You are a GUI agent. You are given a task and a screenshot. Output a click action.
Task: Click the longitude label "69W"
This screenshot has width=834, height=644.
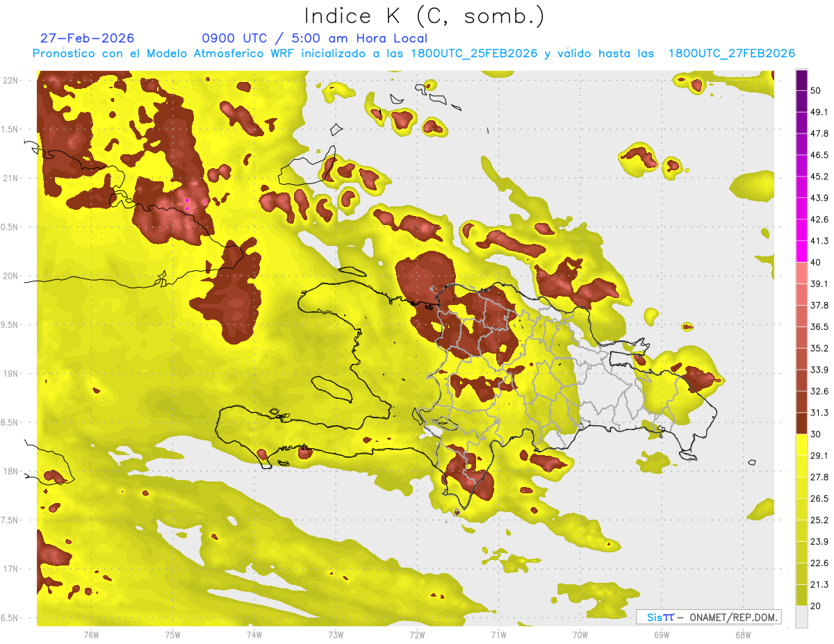click(661, 635)
